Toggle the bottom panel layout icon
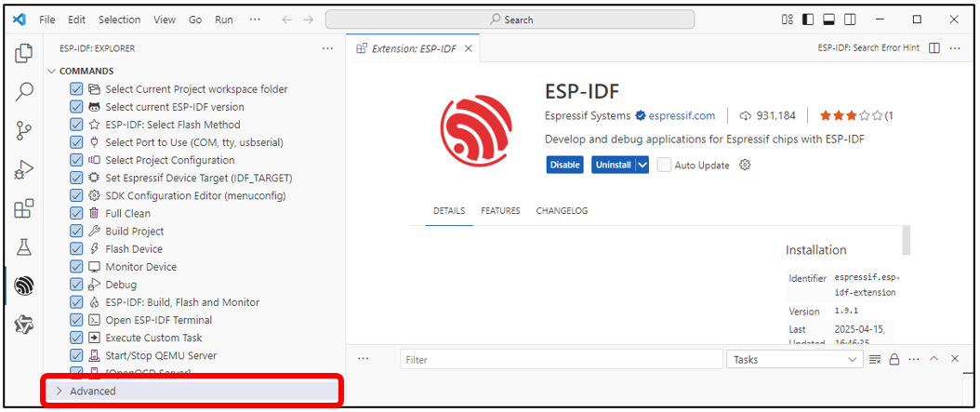 pyautogui.click(x=828, y=20)
